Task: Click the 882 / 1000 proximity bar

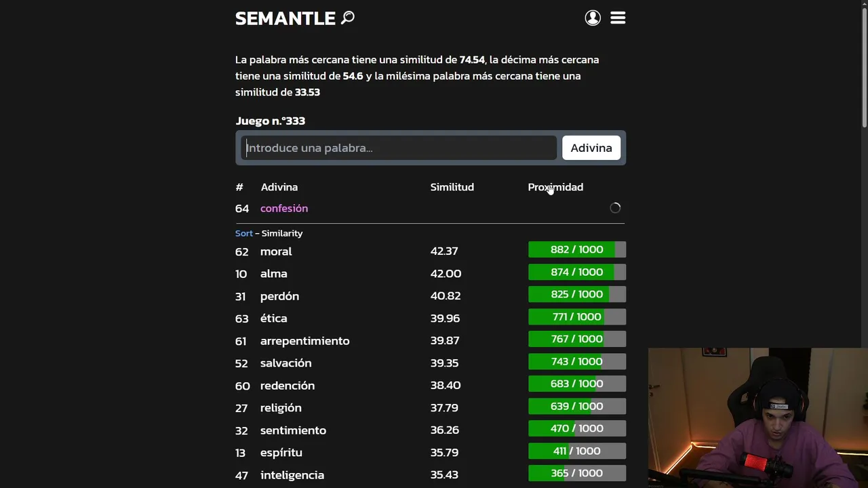Action: (576, 250)
